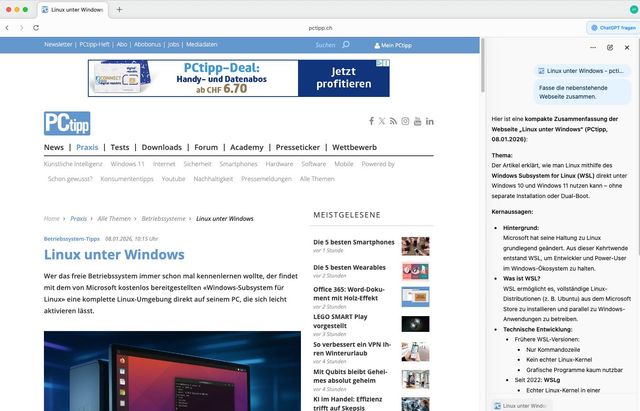Open the Tests menu item

pos(120,147)
